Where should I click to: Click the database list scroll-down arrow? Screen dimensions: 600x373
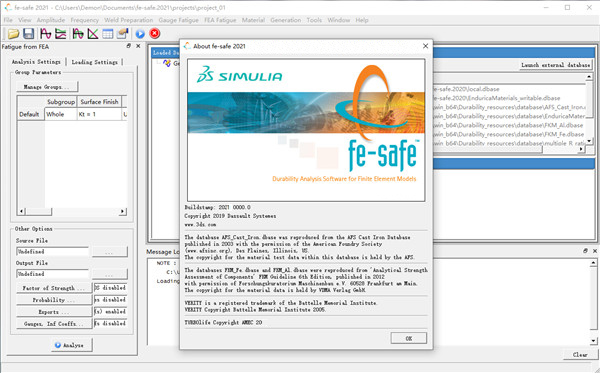(589, 141)
